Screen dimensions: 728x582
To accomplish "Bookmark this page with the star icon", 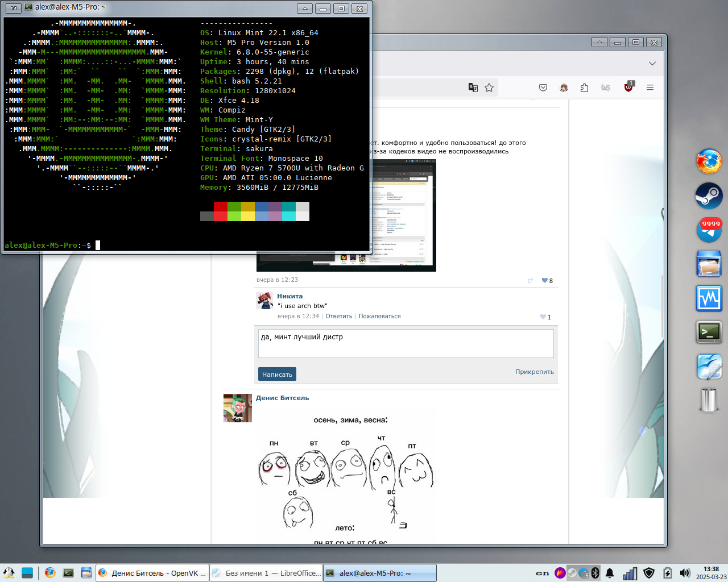I will pyautogui.click(x=489, y=88).
